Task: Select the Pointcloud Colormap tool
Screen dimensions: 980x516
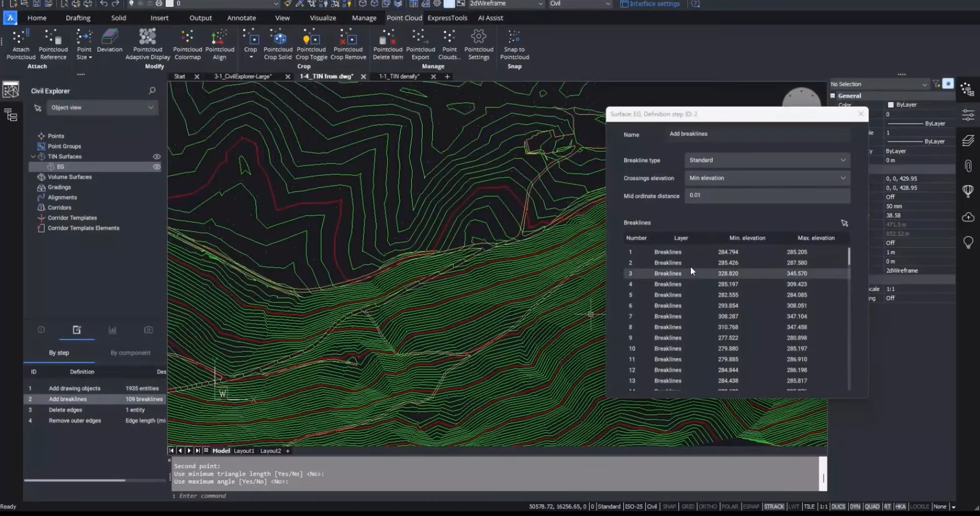Action: click(x=187, y=43)
